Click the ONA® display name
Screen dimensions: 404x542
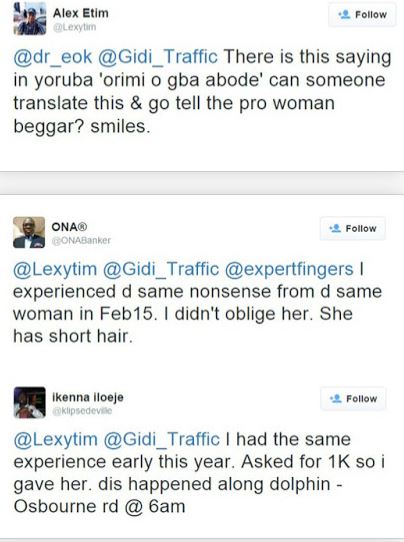point(69,227)
